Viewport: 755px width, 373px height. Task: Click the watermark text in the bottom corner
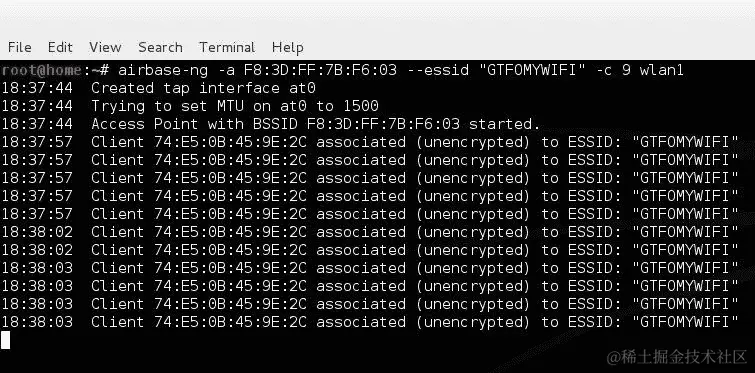tap(677, 357)
